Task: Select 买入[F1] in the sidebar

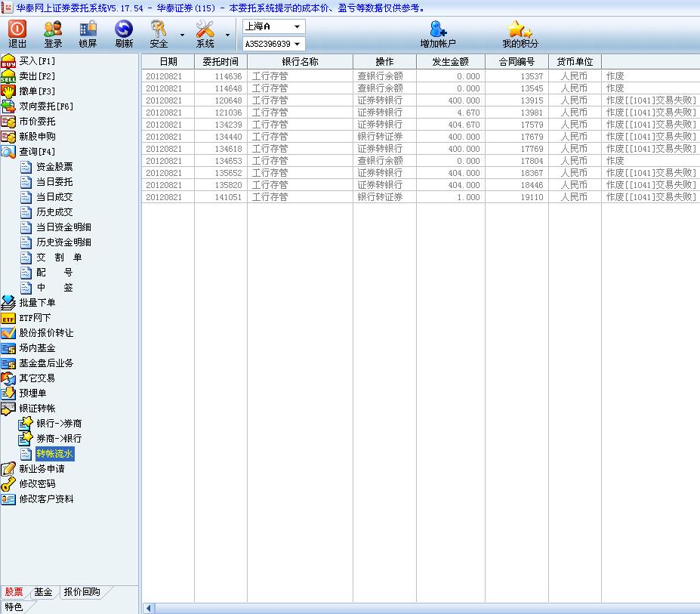Action: pos(37,60)
